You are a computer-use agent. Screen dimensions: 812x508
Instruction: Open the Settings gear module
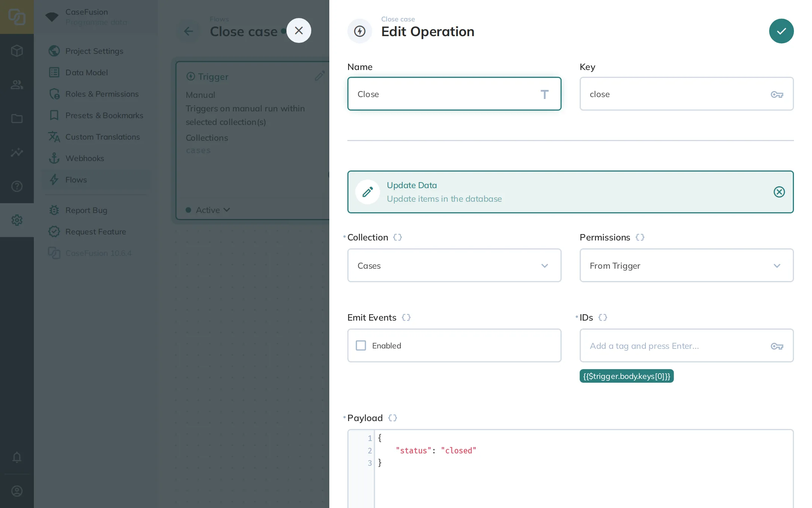point(17,220)
